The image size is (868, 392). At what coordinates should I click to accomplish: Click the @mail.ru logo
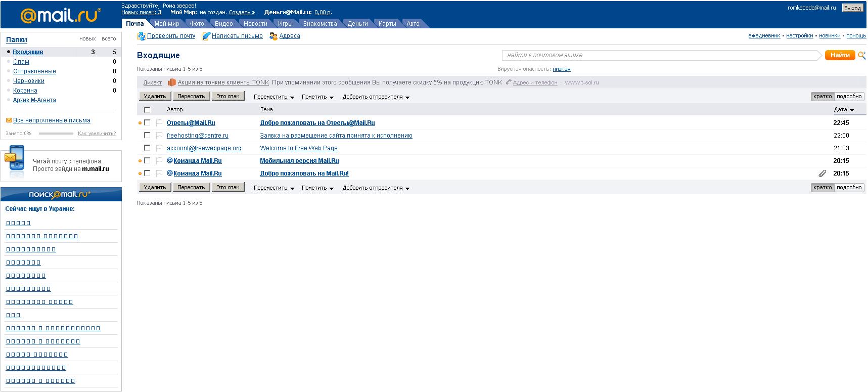(61, 15)
